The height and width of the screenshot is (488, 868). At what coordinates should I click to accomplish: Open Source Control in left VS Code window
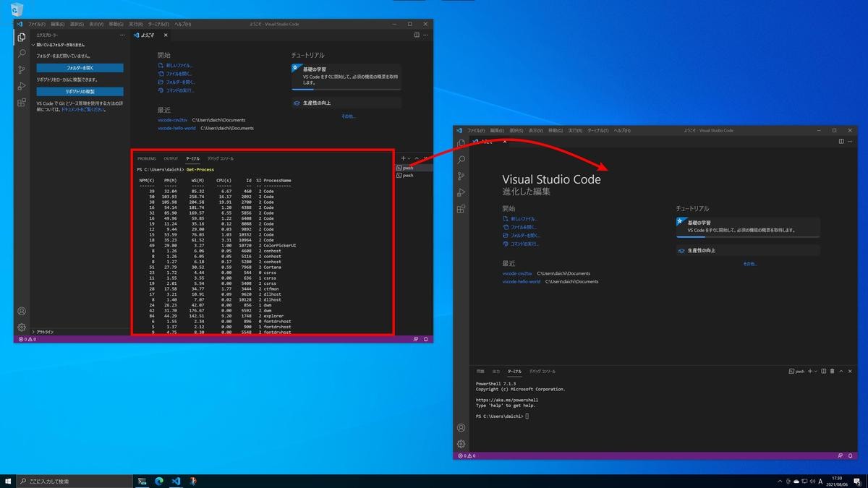coord(22,69)
